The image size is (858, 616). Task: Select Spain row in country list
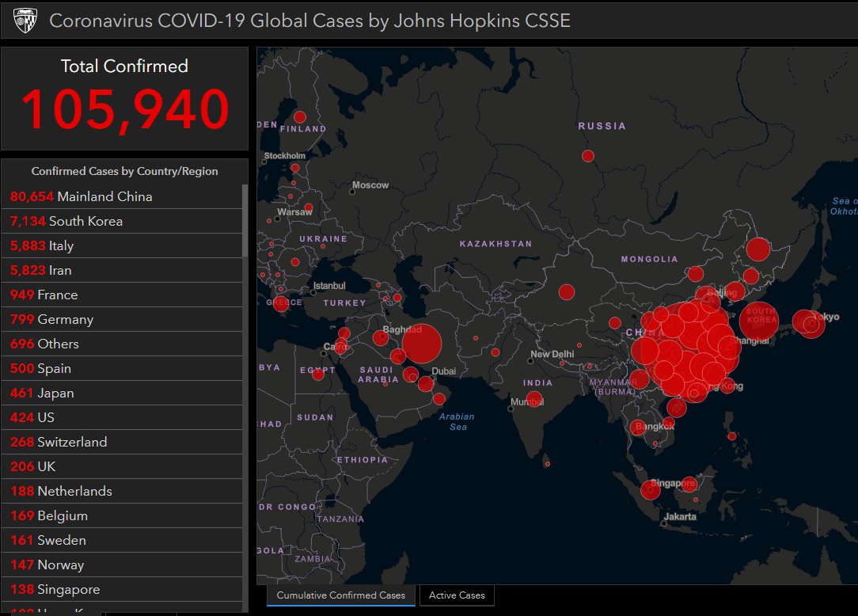coord(122,368)
